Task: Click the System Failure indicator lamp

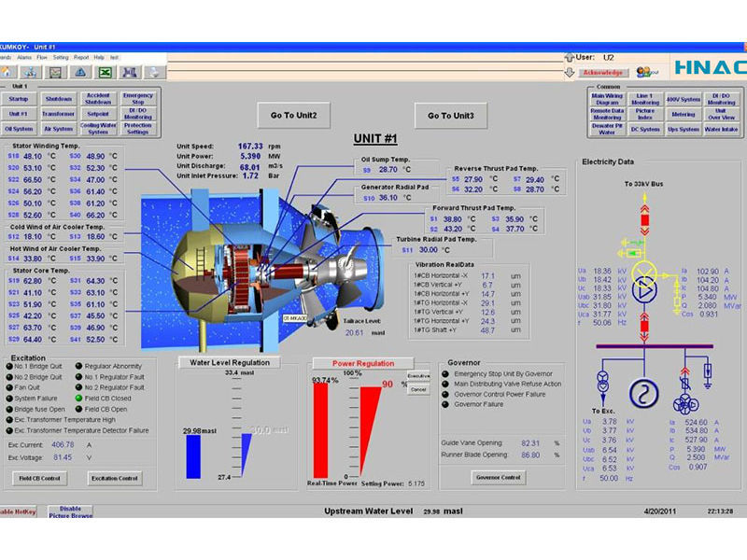Action: [9, 399]
